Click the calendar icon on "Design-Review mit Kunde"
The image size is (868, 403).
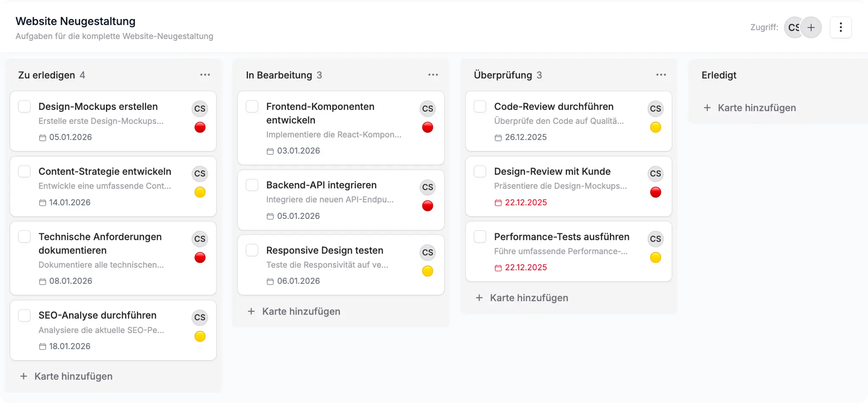498,202
